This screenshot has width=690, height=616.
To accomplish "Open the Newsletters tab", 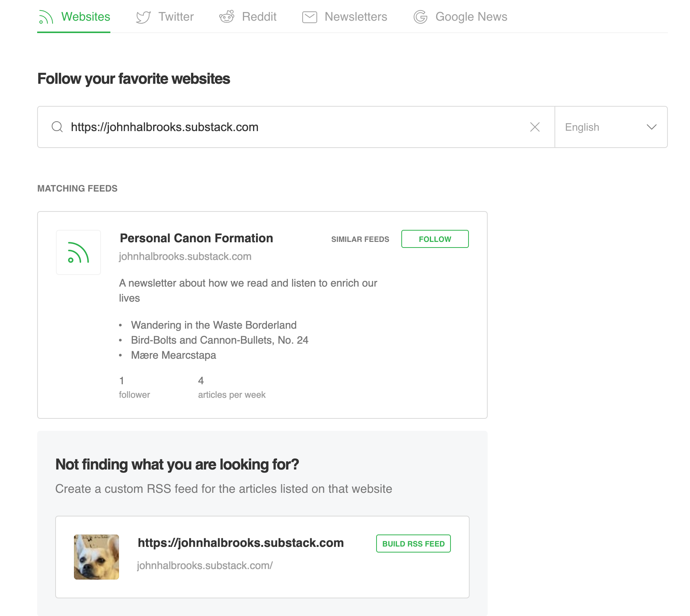I will [x=345, y=17].
